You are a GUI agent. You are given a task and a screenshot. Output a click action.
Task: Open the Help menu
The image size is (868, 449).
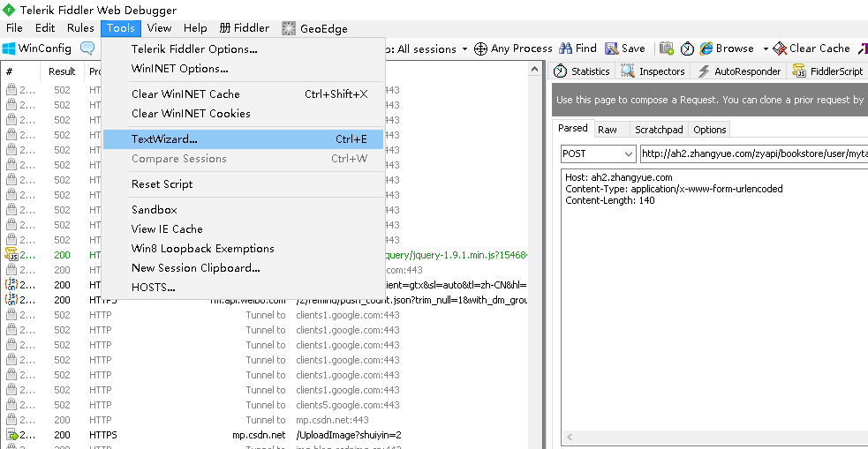tap(195, 28)
